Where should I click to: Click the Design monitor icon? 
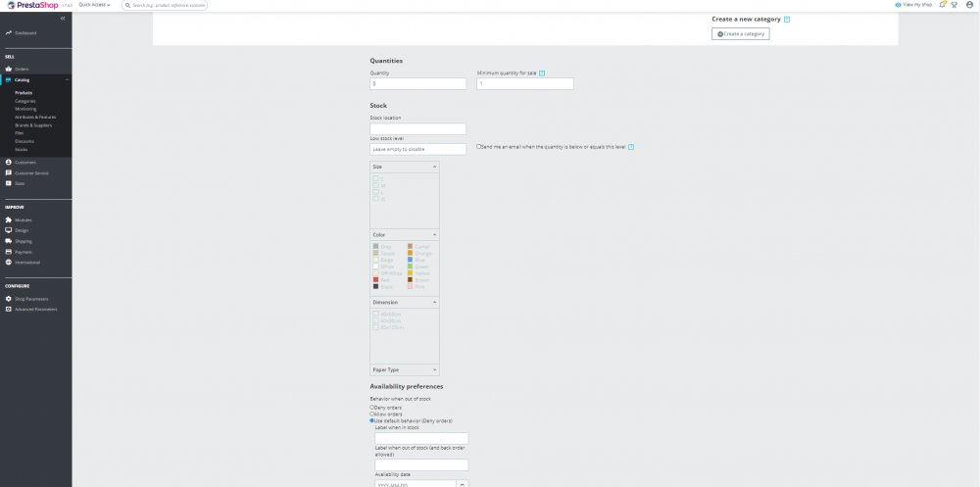coord(9,230)
